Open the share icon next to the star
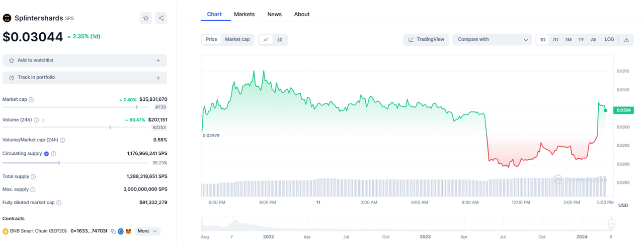Screen dimensions: 644x244 click(161, 18)
